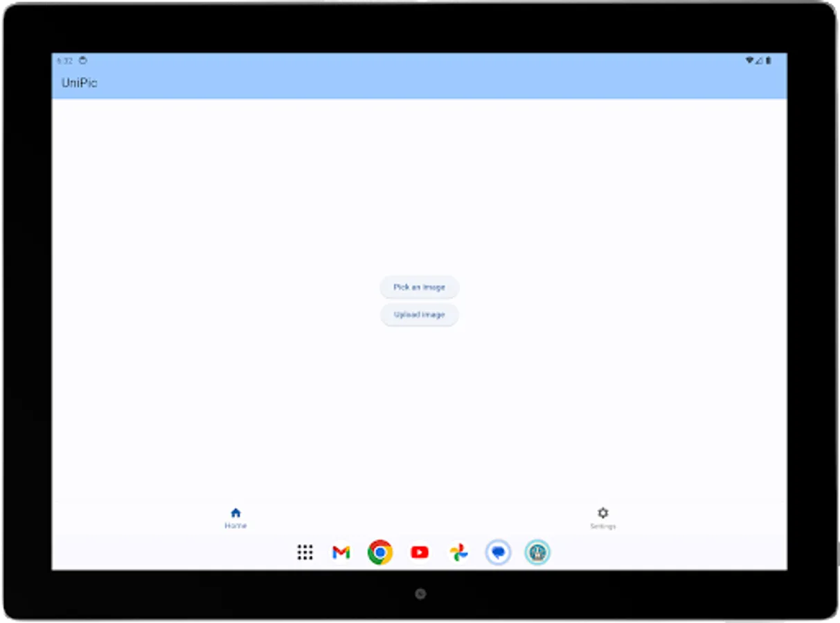The height and width of the screenshot is (623, 840).
Task: Launch Gmail from the dock
Action: (x=340, y=552)
